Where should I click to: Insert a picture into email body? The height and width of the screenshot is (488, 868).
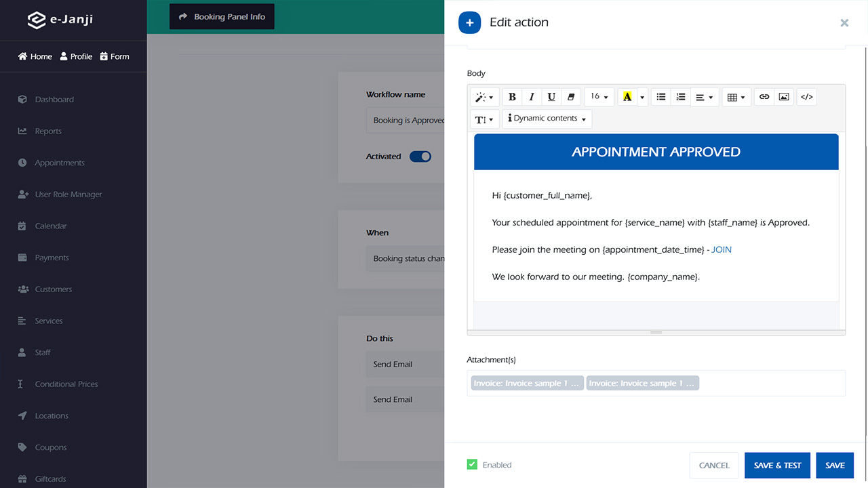[x=784, y=97]
